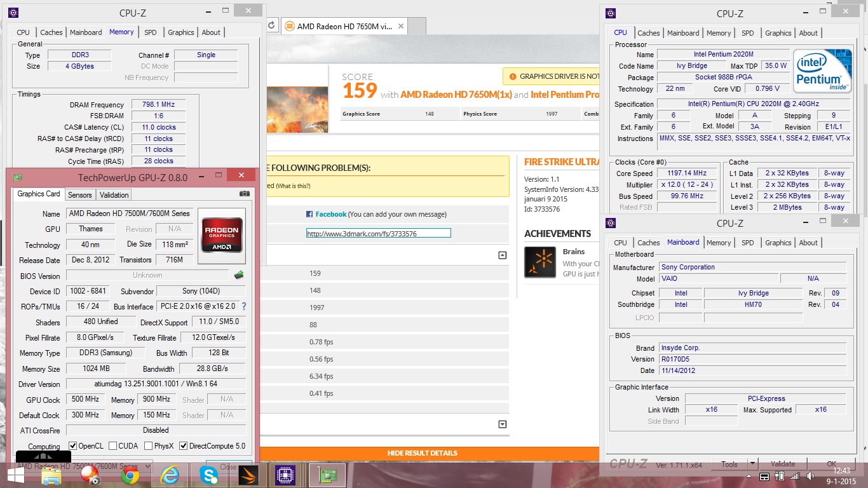Switch to the GPU-Z Validation tab
The image size is (868, 488).
pyautogui.click(x=114, y=194)
